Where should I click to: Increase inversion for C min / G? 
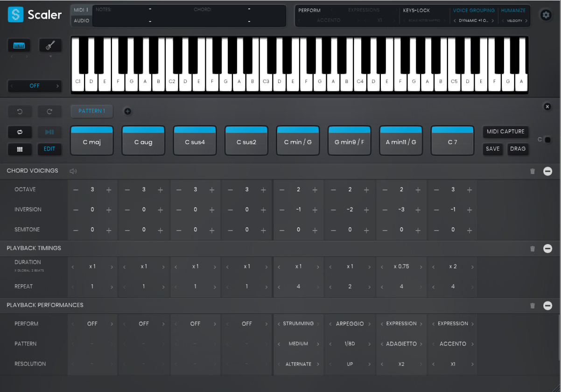315,210
